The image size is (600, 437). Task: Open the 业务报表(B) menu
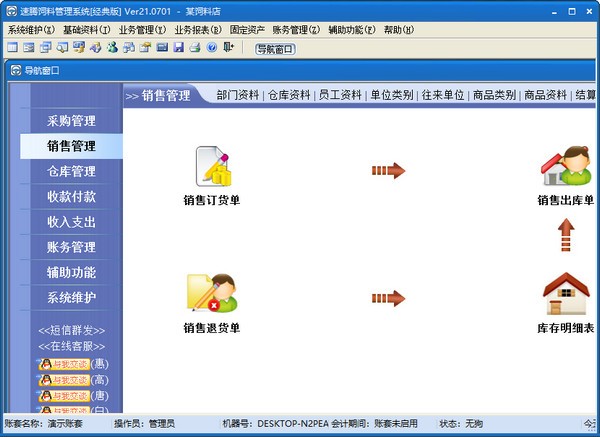point(198,30)
